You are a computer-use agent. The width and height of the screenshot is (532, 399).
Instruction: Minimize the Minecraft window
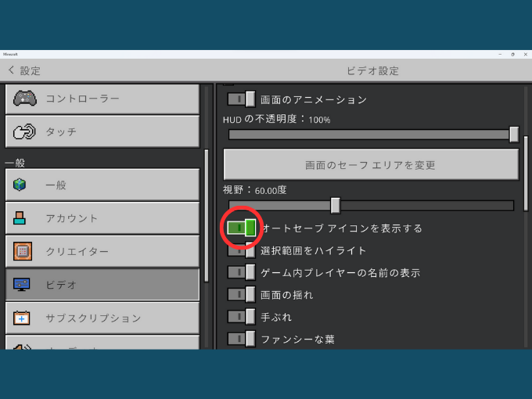500,54
